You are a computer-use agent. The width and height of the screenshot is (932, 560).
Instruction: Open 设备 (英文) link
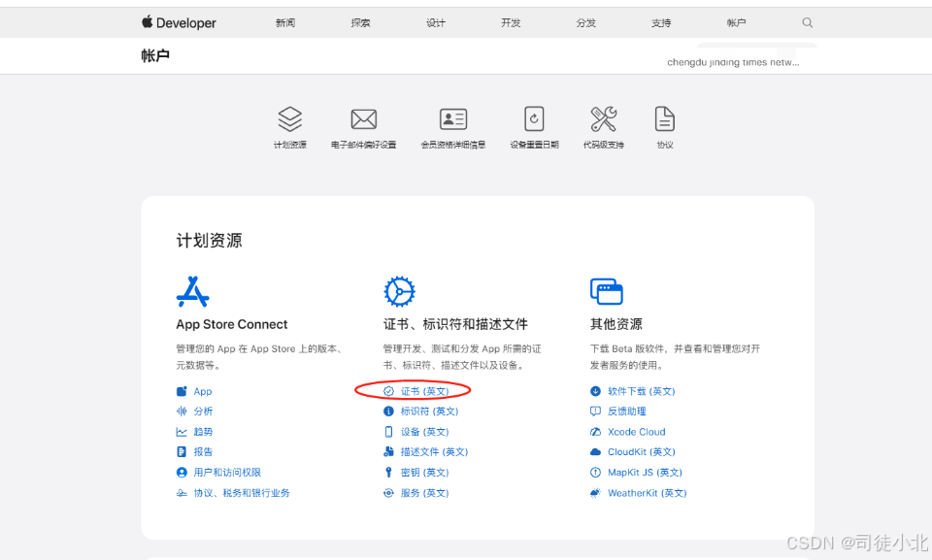(424, 432)
